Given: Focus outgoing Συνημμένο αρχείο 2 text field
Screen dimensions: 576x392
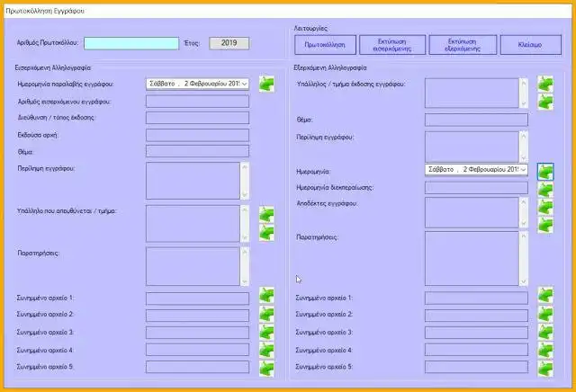Looking at the screenshot, I should (x=476, y=316).
